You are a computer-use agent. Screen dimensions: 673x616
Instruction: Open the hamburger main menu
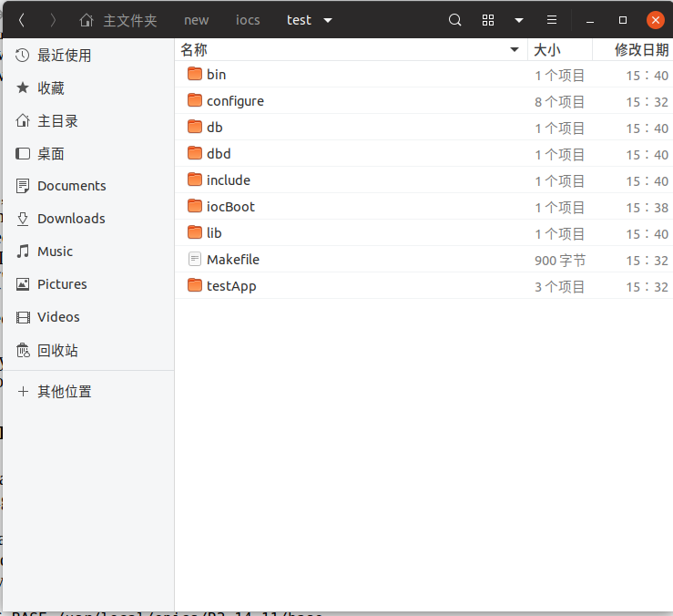tap(551, 20)
